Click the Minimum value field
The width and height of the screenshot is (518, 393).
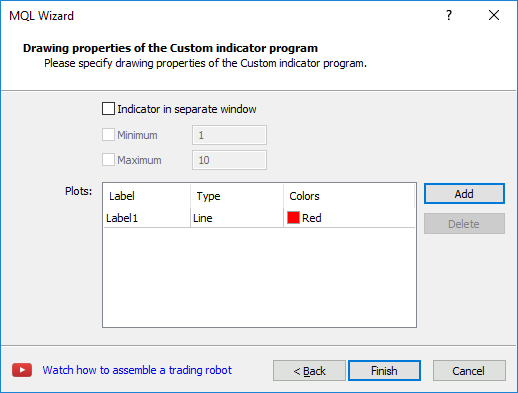pyautogui.click(x=229, y=135)
